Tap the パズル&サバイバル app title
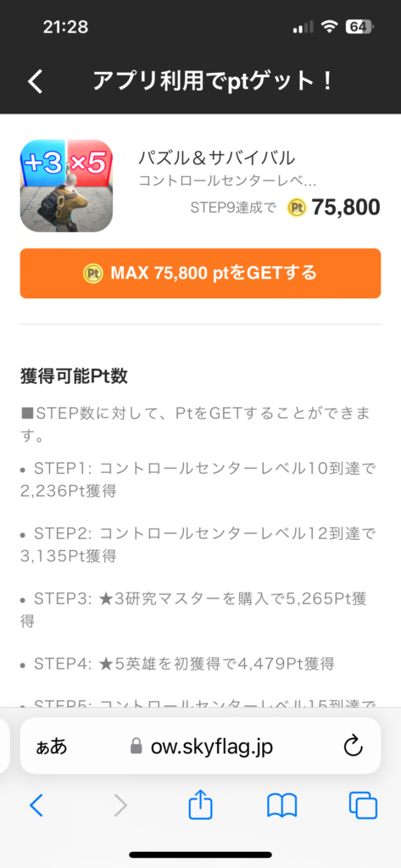The width and height of the screenshot is (401, 868). (216, 159)
